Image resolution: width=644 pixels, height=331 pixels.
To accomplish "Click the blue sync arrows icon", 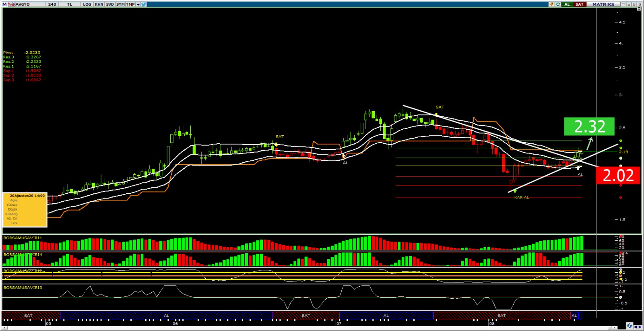I will [x=630, y=325].
